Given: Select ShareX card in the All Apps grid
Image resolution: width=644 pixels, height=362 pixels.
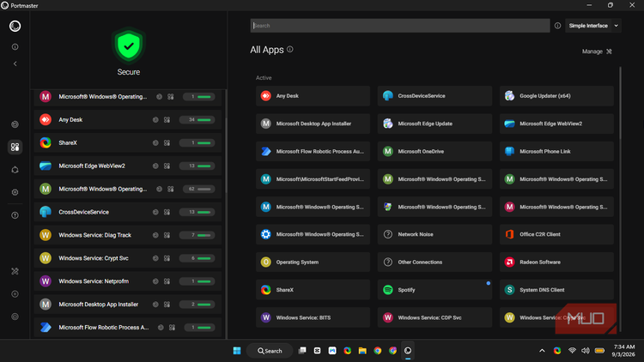Looking at the screenshot, I should coord(313,290).
